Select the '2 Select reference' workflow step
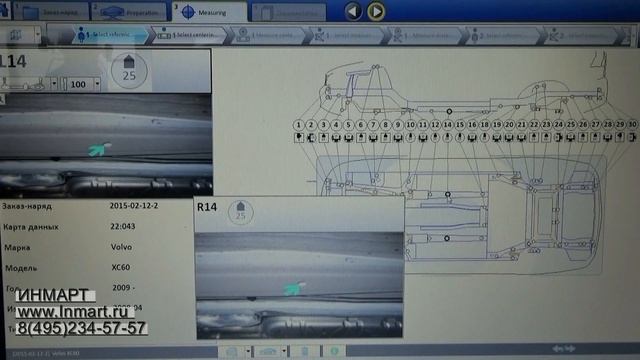 504,36
